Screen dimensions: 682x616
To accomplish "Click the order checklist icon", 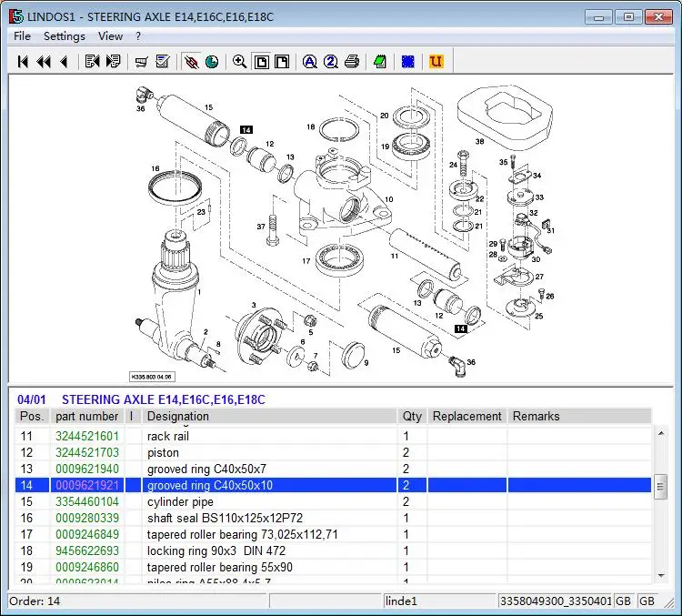I will click(163, 62).
